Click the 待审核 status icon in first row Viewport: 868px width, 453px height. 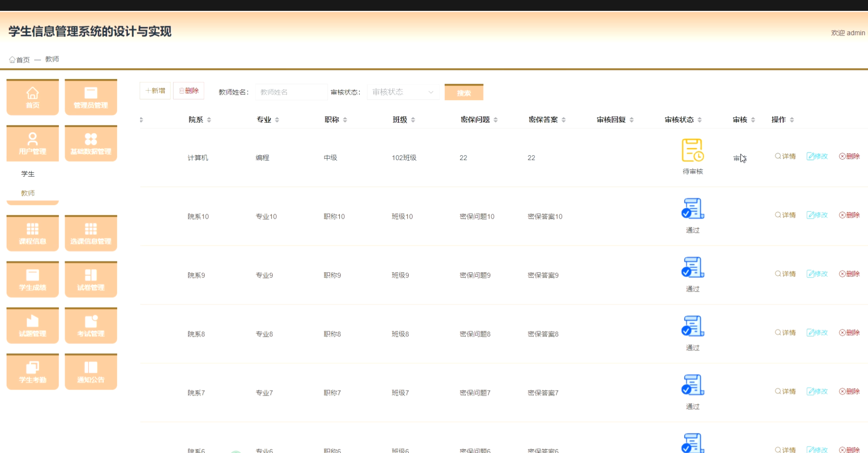(x=692, y=150)
